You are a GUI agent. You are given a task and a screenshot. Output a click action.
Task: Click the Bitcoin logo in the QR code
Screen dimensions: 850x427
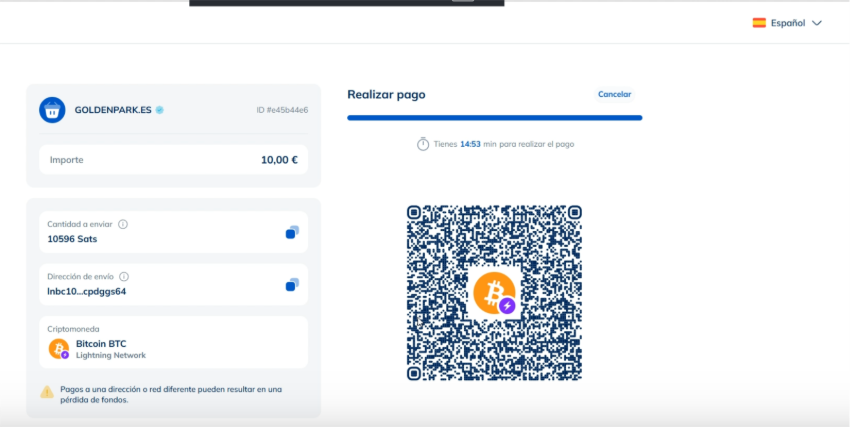click(x=494, y=293)
